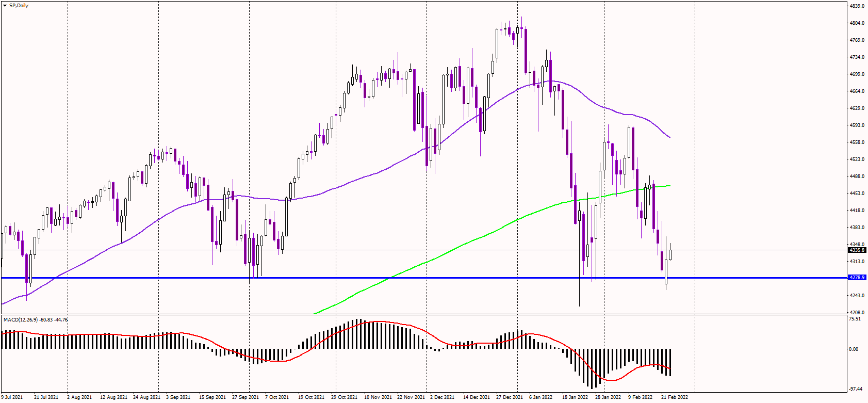
Task: Click the MACD(12,26,9) indicator label
Action: click(36, 320)
